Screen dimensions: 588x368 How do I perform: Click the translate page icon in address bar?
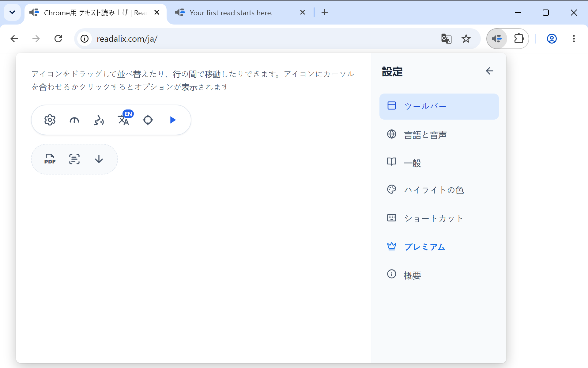(446, 39)
